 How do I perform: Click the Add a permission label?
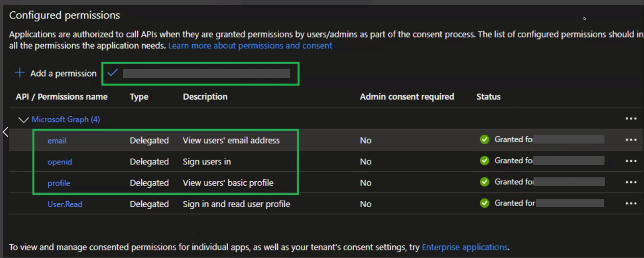point(64,73)
